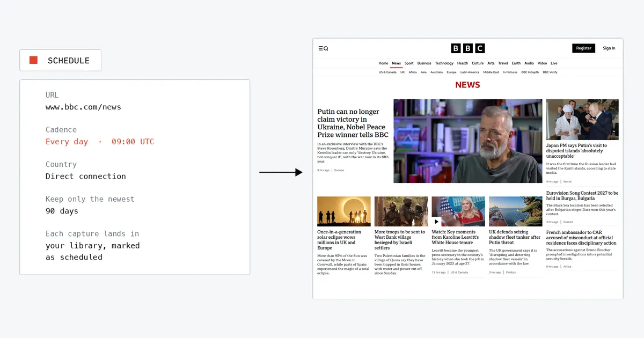Click the BBC logo
Screen dimensions: 644x338
coord(467,48)
